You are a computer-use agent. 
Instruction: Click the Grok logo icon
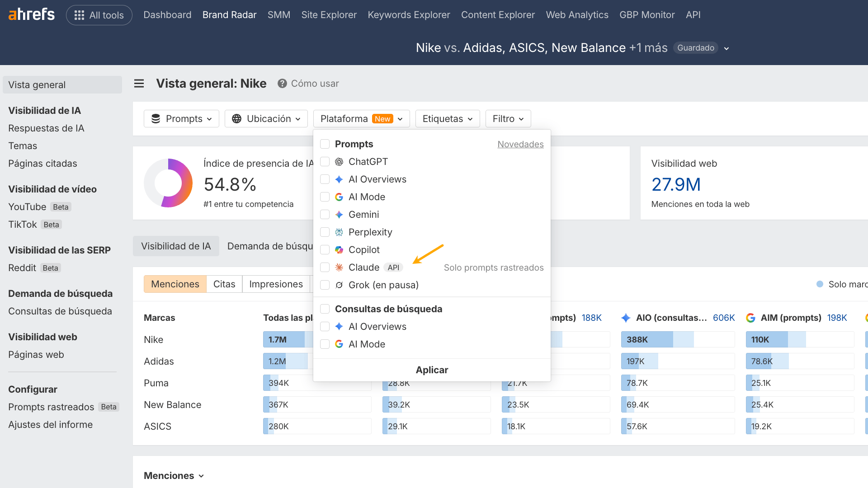(339, 285)
